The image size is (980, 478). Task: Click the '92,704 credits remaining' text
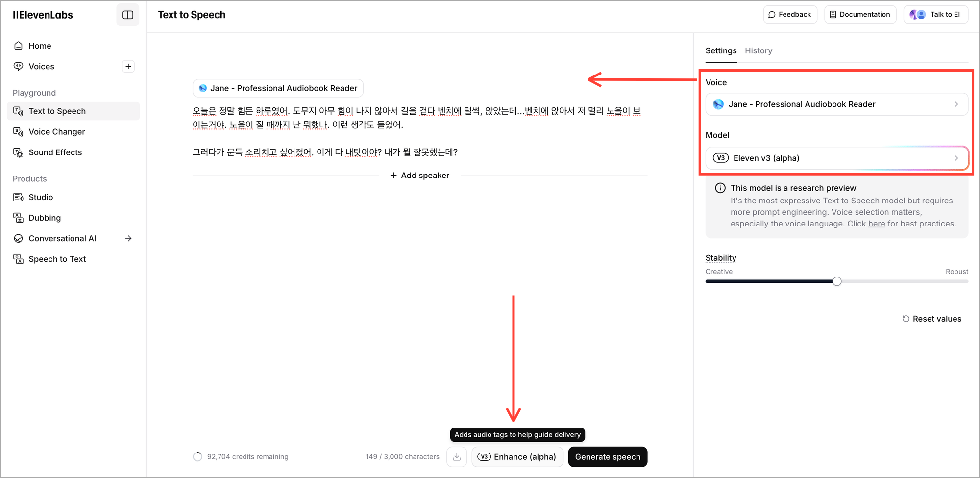[x=247, y=457]
